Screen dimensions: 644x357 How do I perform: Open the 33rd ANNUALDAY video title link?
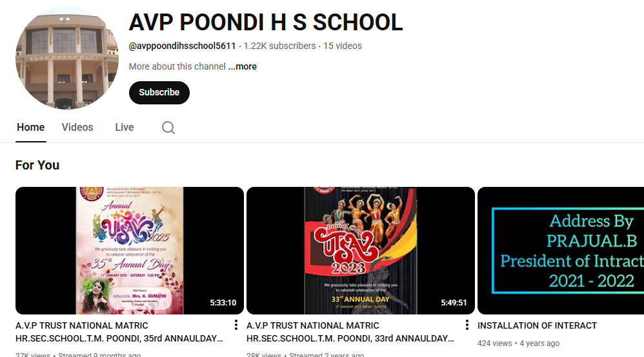click(350, 332)
